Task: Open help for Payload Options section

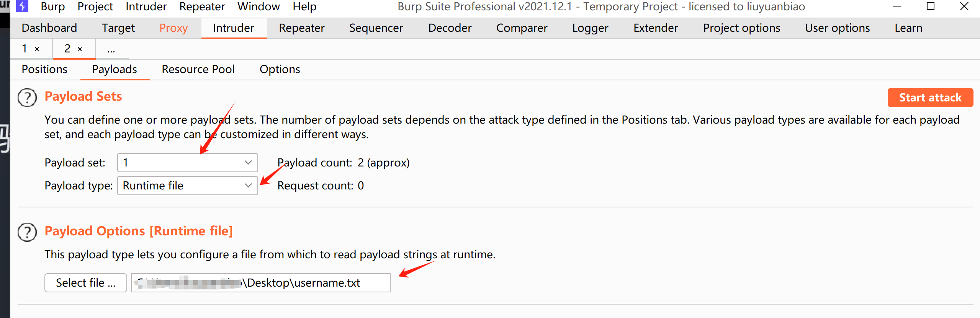Action: click(27, 232)
